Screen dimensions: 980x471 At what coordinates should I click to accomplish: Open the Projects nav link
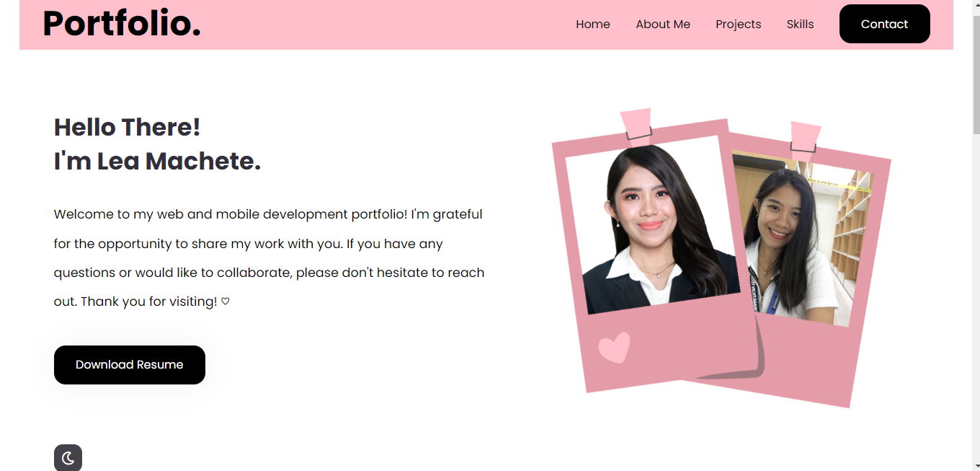pos(739,25)
